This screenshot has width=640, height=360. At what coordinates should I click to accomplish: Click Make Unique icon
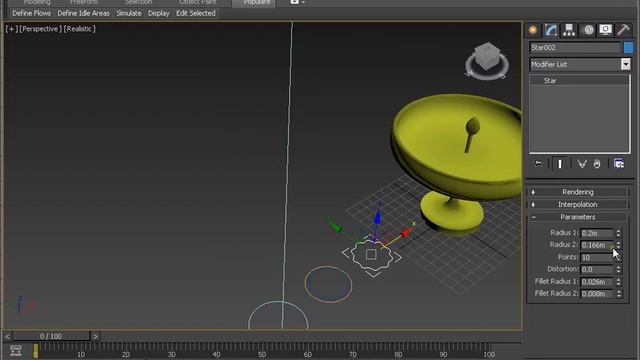(582, 164)
